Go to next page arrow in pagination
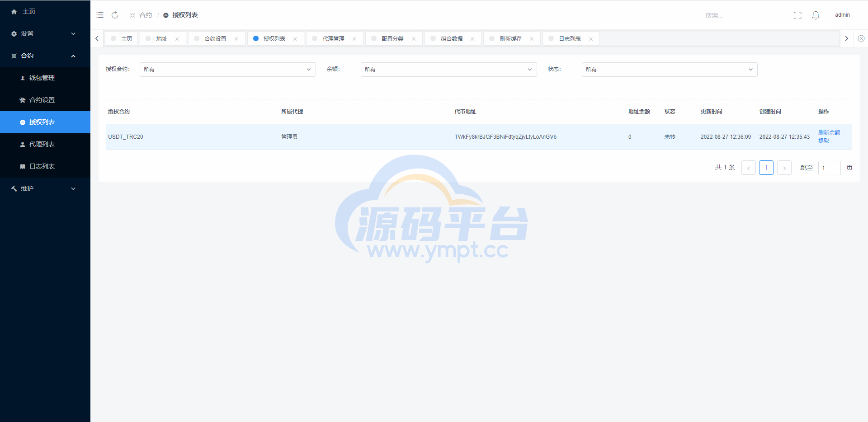This screenshot has width=868, height=422. pos(784,168)
